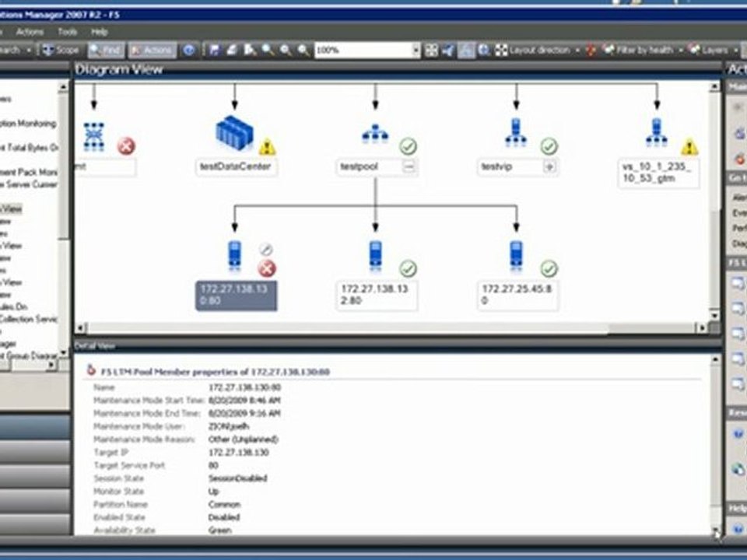Viewport: 747px width, 560px height.
Task: Click the middle magnifier zoom icon
Action: (286, 50)
